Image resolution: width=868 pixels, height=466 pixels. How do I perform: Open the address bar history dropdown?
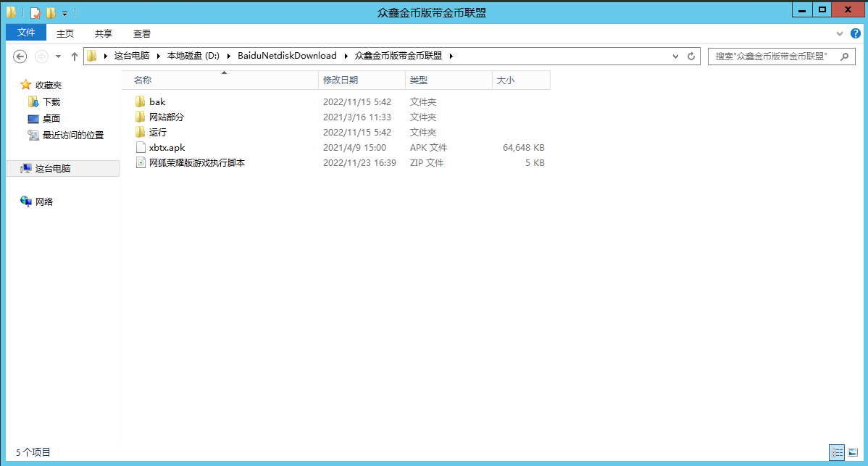[x=675, y=56]
